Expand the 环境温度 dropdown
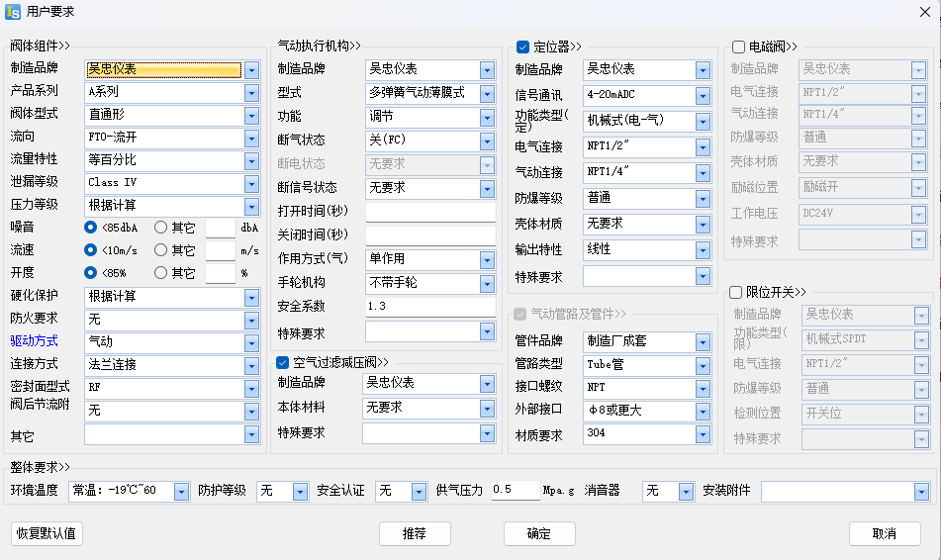Viewport: 941px width, 560px height. [181, 491]
